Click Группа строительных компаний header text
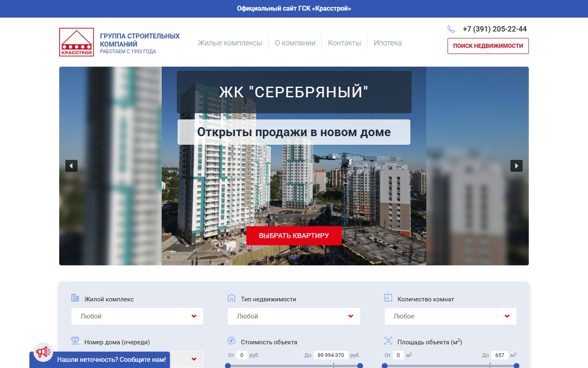This screenshot has height=368, width=588. pyautogui.click(x=140, y=40)
